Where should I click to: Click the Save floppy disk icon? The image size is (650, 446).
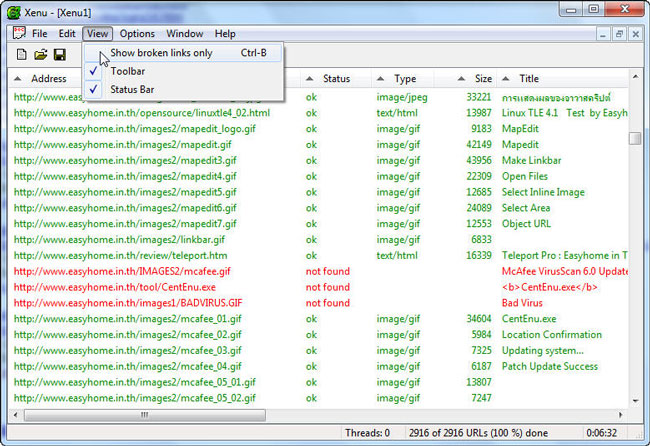(59, 54)
